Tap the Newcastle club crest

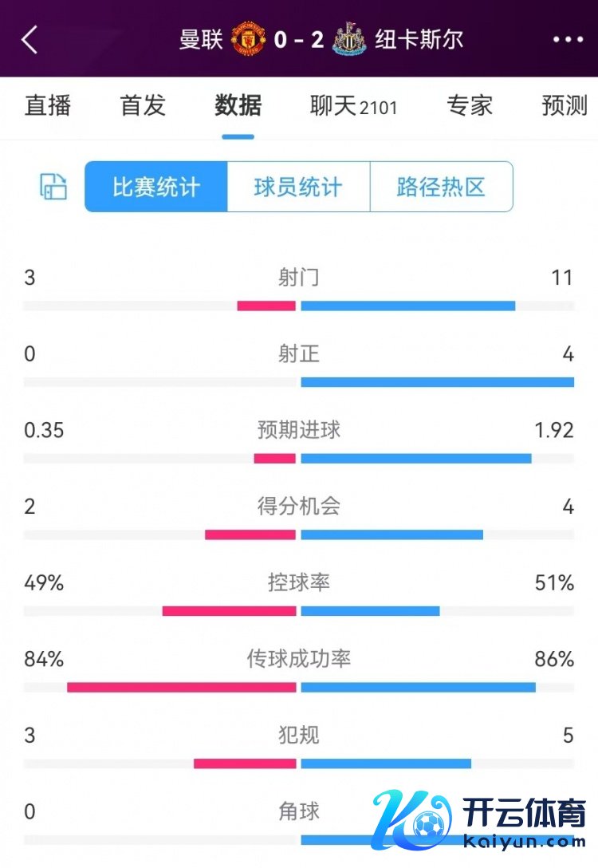tap(348, 39)
